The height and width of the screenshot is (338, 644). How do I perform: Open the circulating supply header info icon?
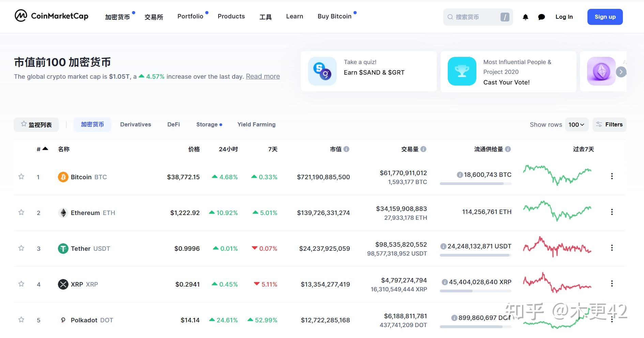[x=508, y=149]
